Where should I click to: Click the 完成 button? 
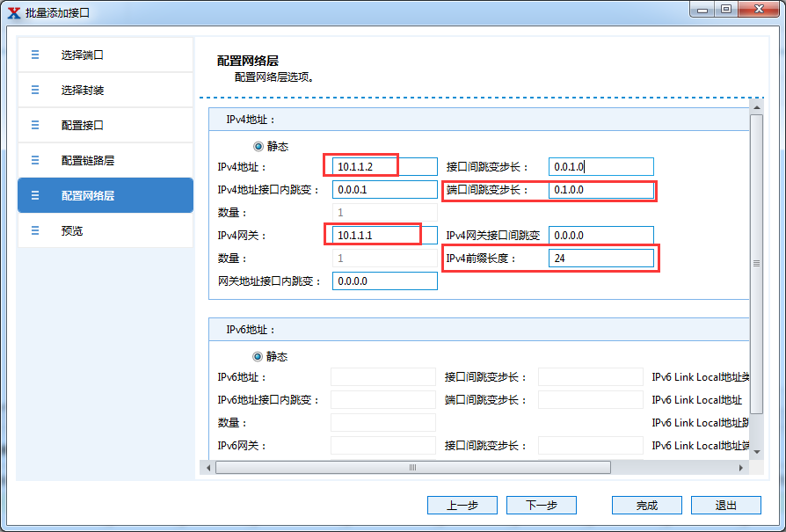646,506
